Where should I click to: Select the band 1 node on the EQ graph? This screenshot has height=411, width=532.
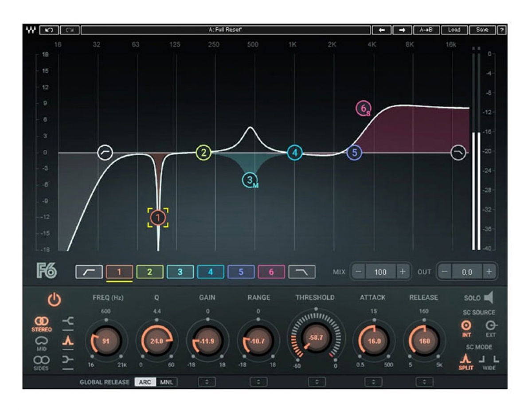pyautogui.click(x=158, y=218)
